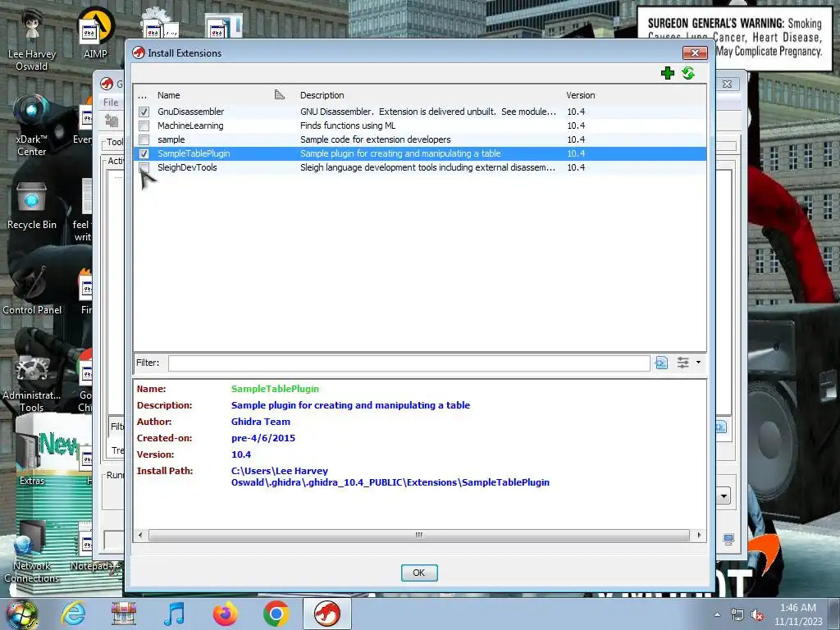Open the Recycle Bin desktop icon

click(x=32, y=206)
